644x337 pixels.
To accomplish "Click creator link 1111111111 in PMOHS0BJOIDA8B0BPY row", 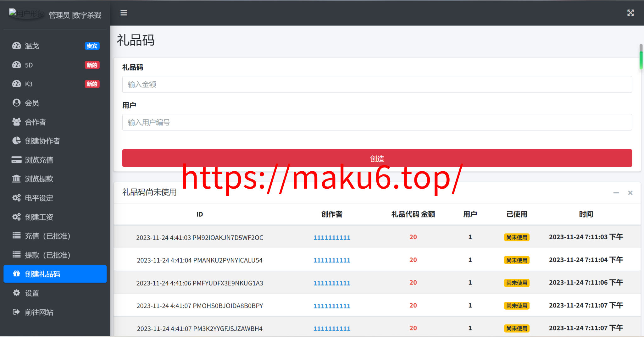I will pos(332,306).
